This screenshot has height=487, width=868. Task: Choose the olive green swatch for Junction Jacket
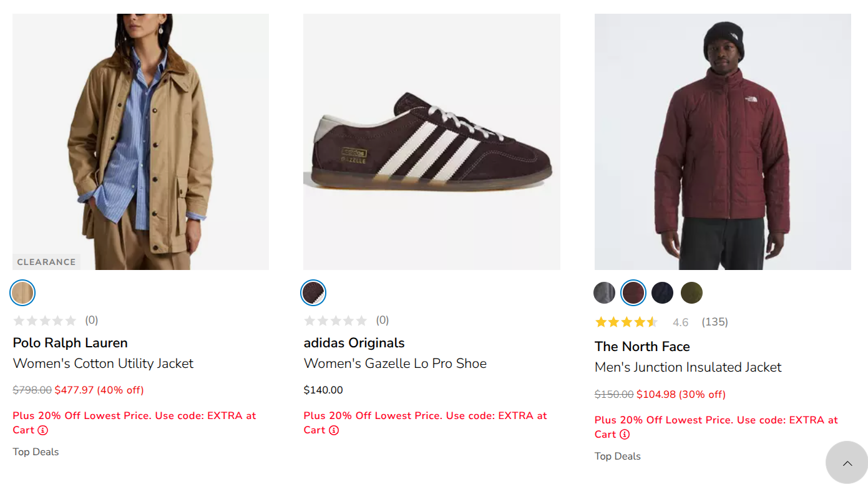(691, 293)
